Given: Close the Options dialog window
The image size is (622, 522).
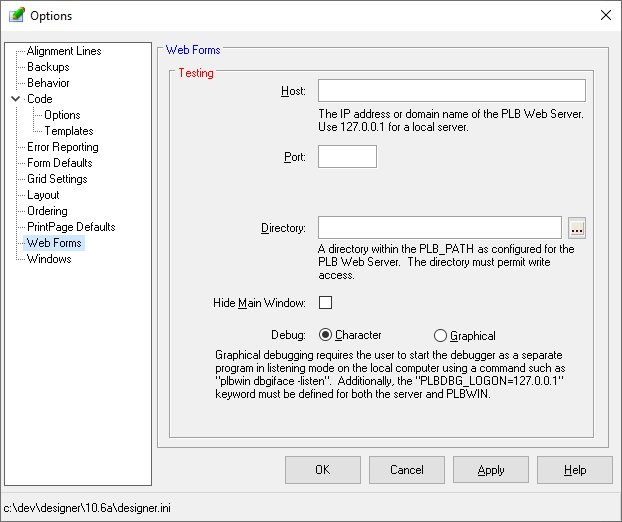Looking at the screenshot, I should [x=604, y=15].
